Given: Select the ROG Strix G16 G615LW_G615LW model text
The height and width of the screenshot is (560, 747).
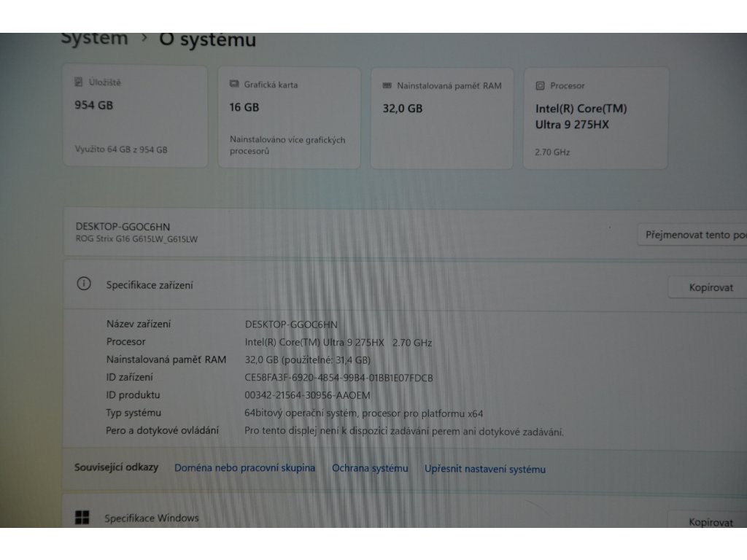Looking at the screenshot, I should click(x=136, y=239).
